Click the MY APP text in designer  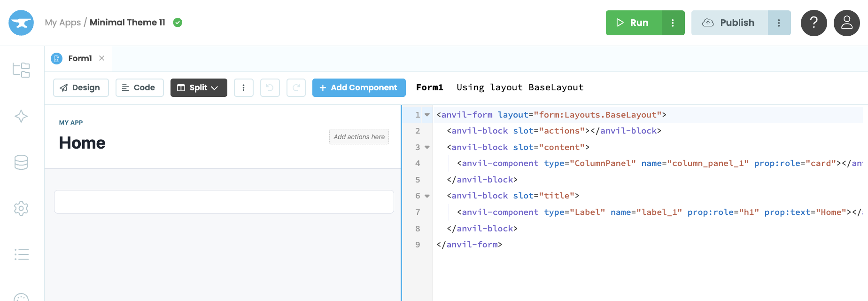click(x=71, y=123)
